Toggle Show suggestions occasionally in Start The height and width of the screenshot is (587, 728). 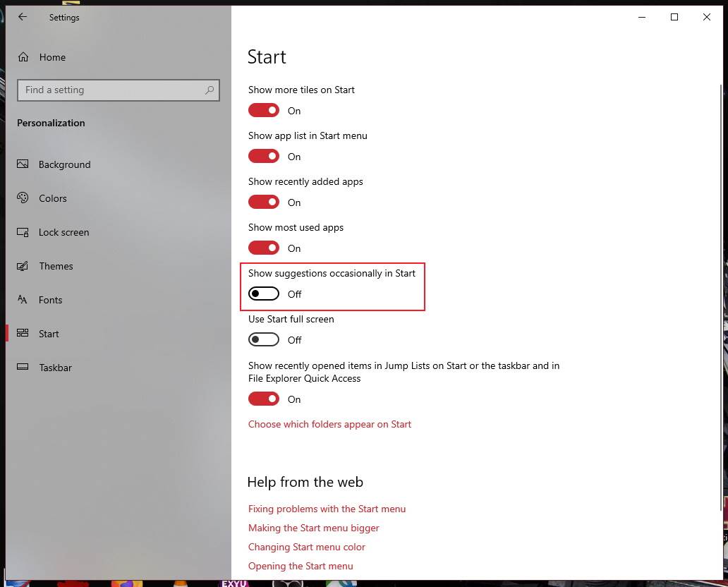click(263, 293)
